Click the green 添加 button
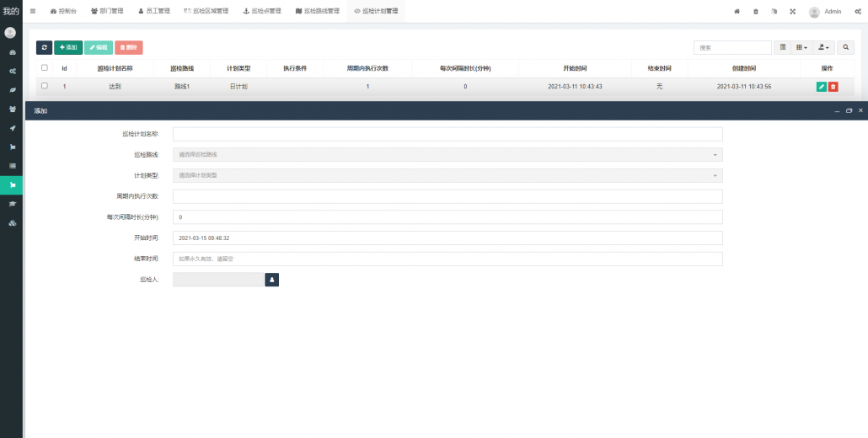Screen dimensions: 868x438 point(68,48)
